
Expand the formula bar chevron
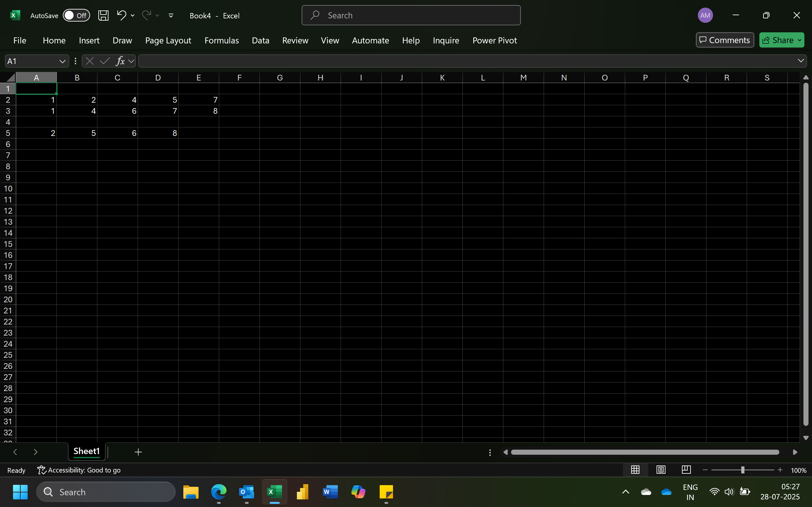(x=801, y=61)
